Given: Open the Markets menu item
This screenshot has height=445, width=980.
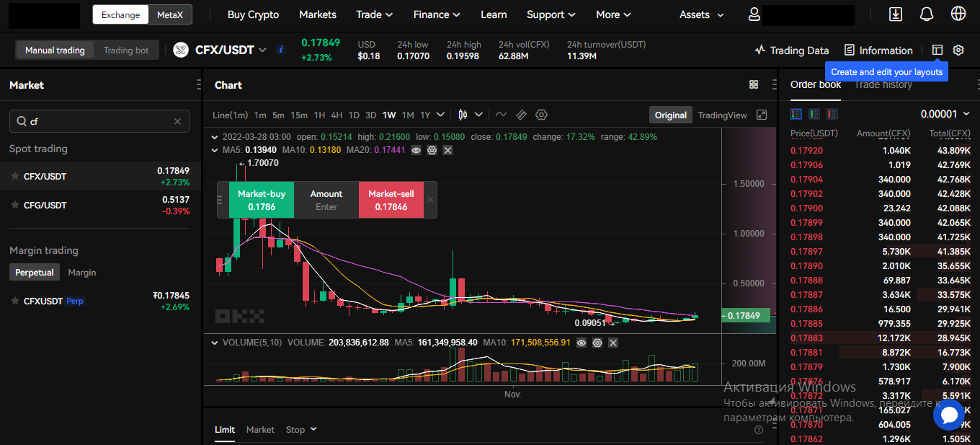Looking at the screenshot, I should pyautogui.click(x=317, y=14).
